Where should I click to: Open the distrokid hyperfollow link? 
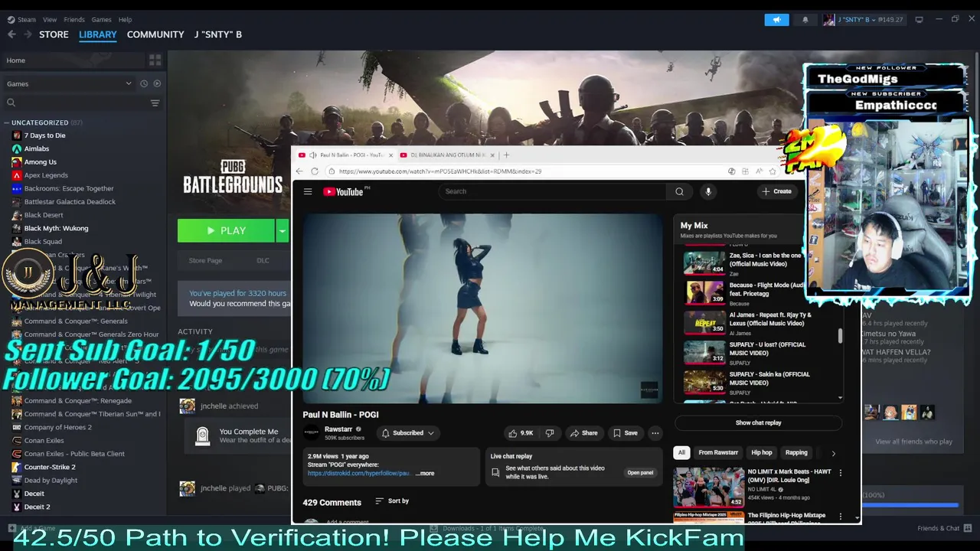point(359,473)
